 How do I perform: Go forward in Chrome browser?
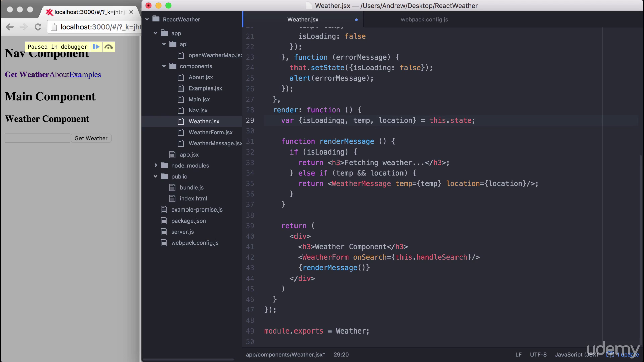[23, 27]
